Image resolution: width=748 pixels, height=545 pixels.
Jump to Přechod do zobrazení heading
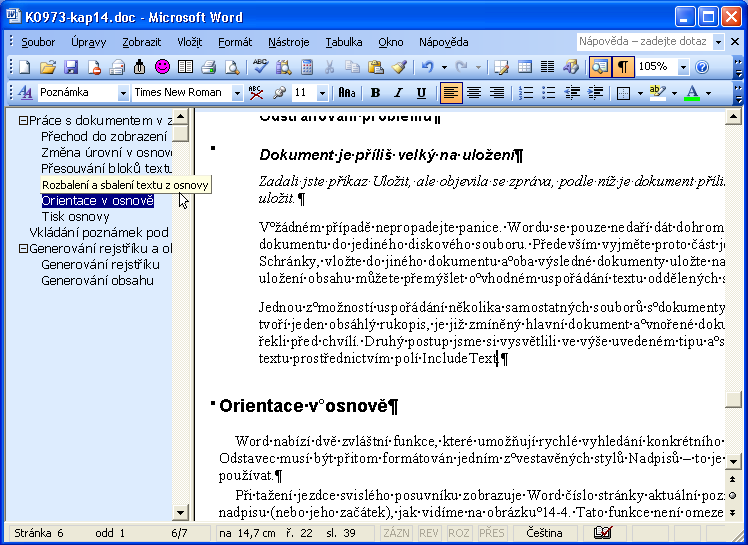[x=104, y=136]
